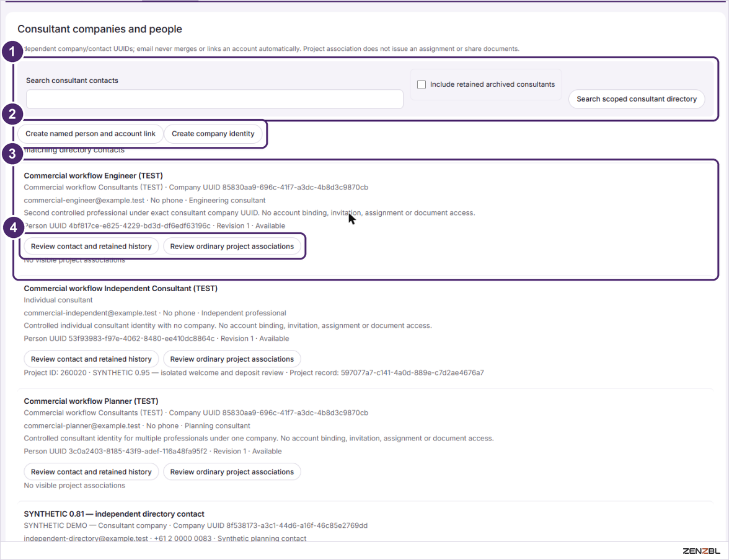Select Commercial workflow Independent Consultant (TEST) heading

(120, 289)
